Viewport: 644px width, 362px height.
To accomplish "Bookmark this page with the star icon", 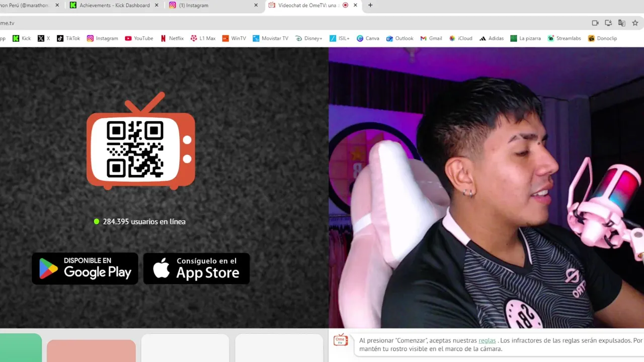I will (635, 23).
